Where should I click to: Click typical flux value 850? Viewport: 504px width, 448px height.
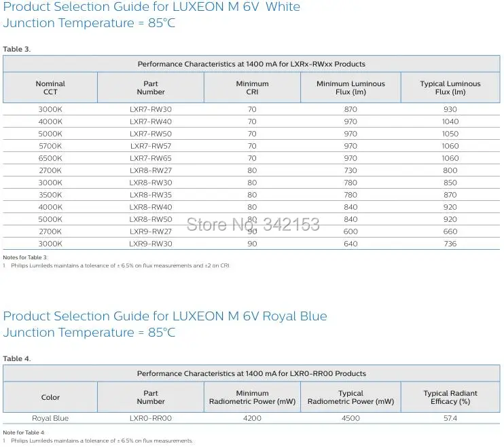450,183
